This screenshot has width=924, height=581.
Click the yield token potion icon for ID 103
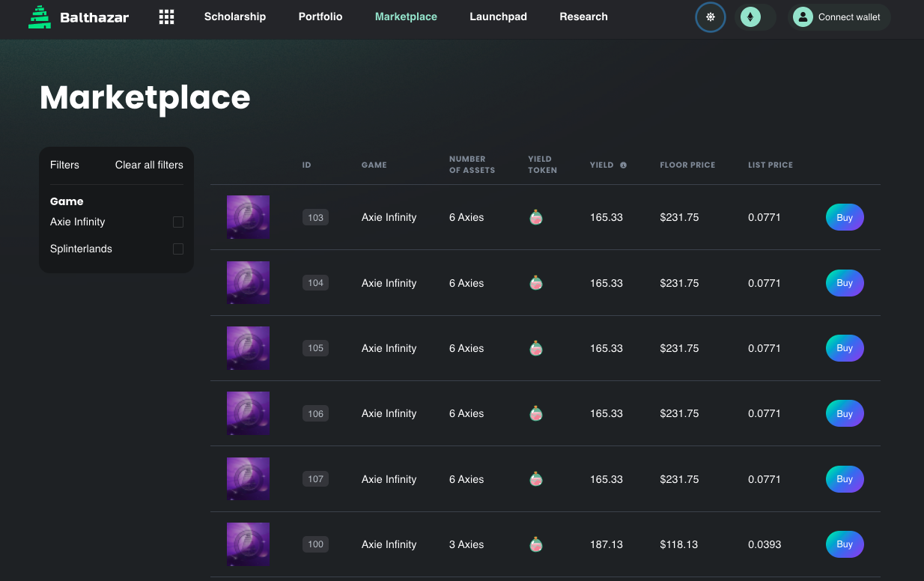(536, 218)
